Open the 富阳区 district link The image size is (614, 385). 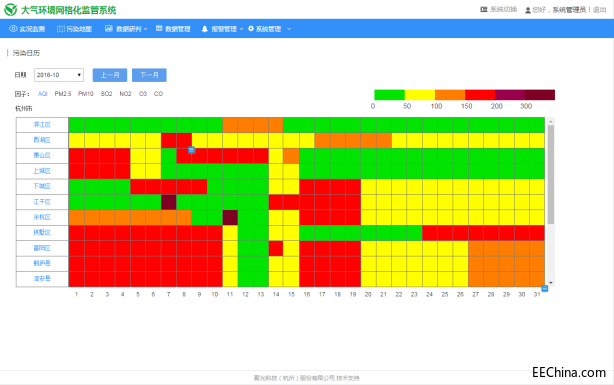point(42,248)
